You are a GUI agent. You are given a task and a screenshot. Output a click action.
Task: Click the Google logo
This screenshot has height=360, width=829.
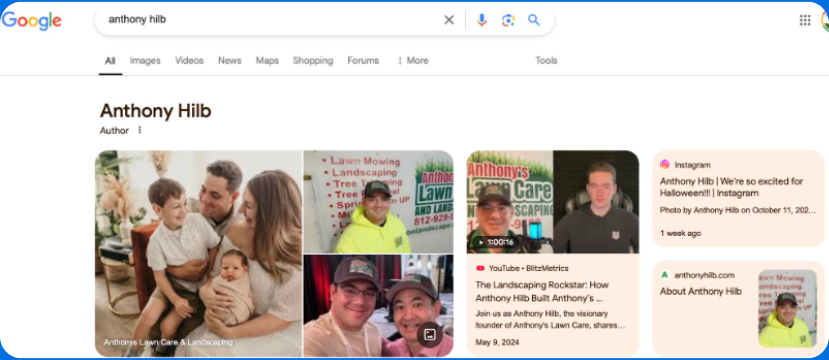coord(32,21)
